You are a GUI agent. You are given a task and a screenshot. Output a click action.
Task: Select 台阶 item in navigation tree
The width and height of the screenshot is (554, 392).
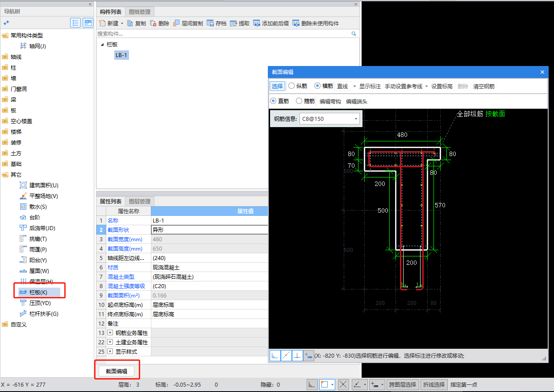coord(30,217)
